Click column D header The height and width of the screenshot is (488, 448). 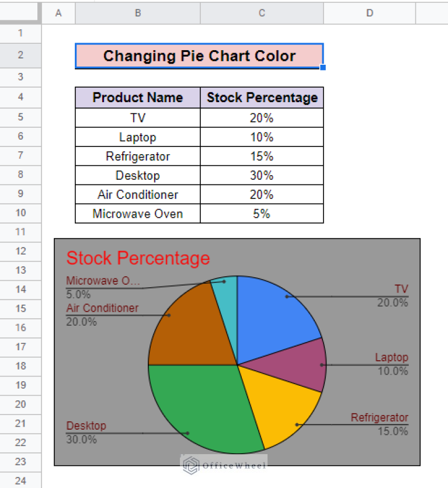point(370,13)
